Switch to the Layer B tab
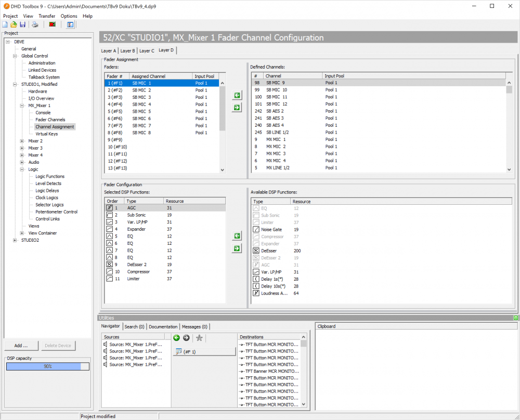The height and width of the screenshot is (420, 520). 127,50
